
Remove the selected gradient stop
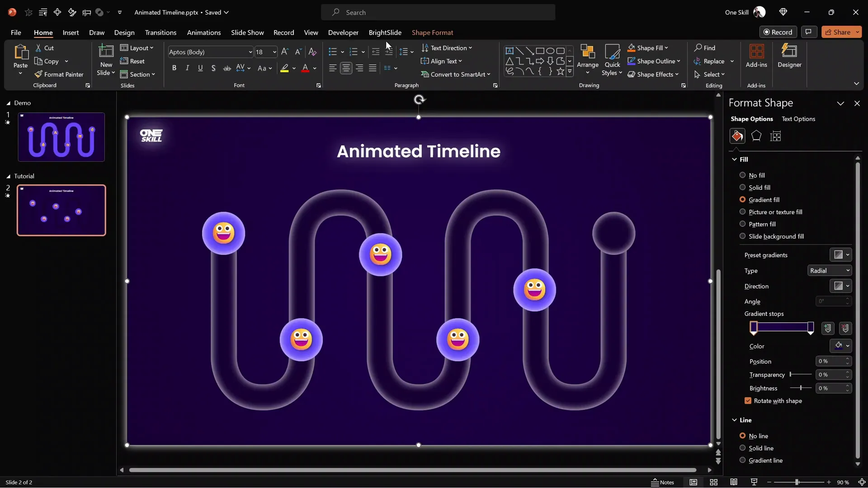click(845, 328)
